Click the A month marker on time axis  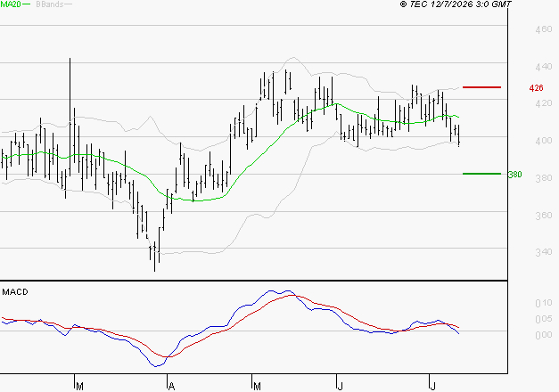pyautogui.click(x=171, y=387)
